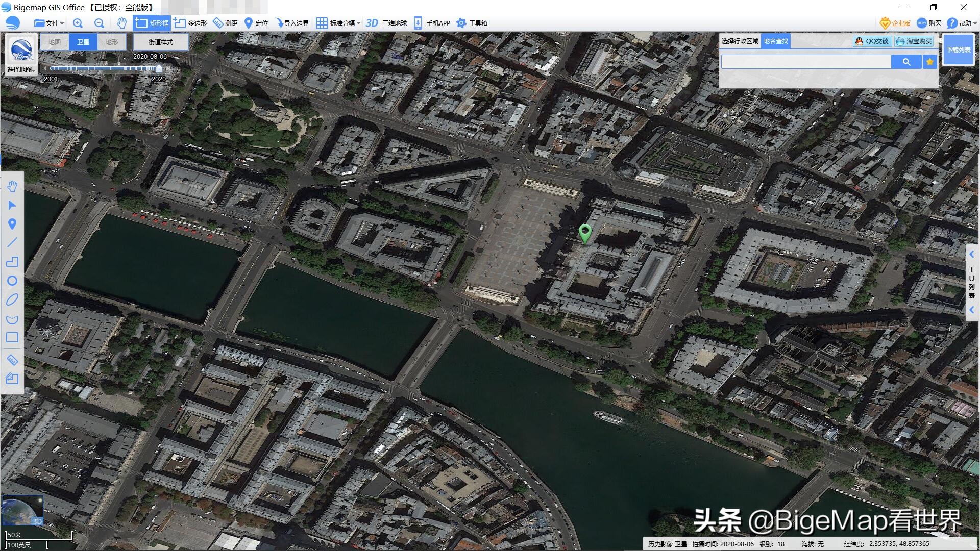Viewport: 980px width, 551px height.
Task: Click the Bigemap logo icon in toolbar
Action: [x=12, y=23]
